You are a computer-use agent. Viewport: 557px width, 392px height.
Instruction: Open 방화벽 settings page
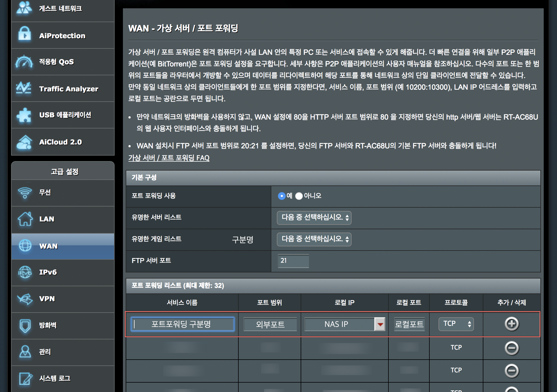[x=63, y=326]
